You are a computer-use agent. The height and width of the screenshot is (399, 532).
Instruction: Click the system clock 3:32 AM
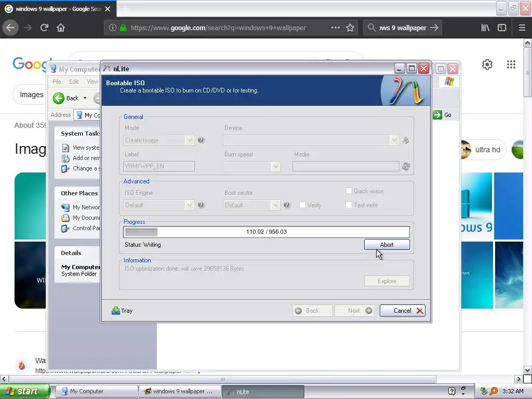(x=513, y=391)
